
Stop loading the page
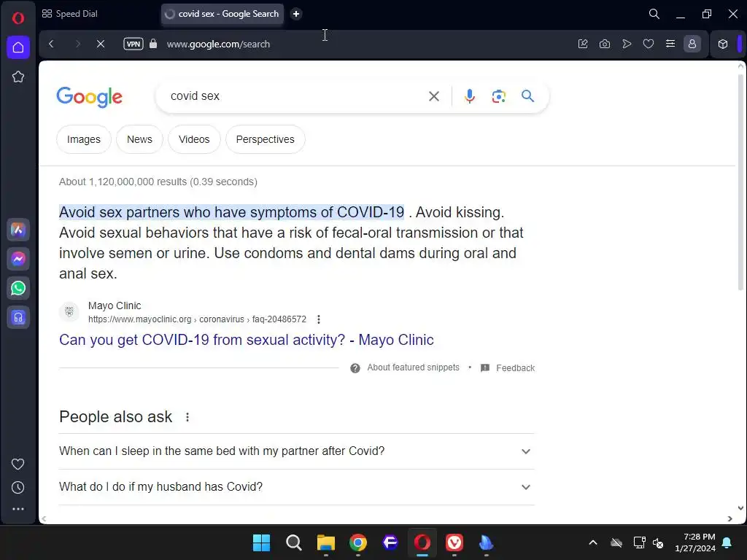101,44
